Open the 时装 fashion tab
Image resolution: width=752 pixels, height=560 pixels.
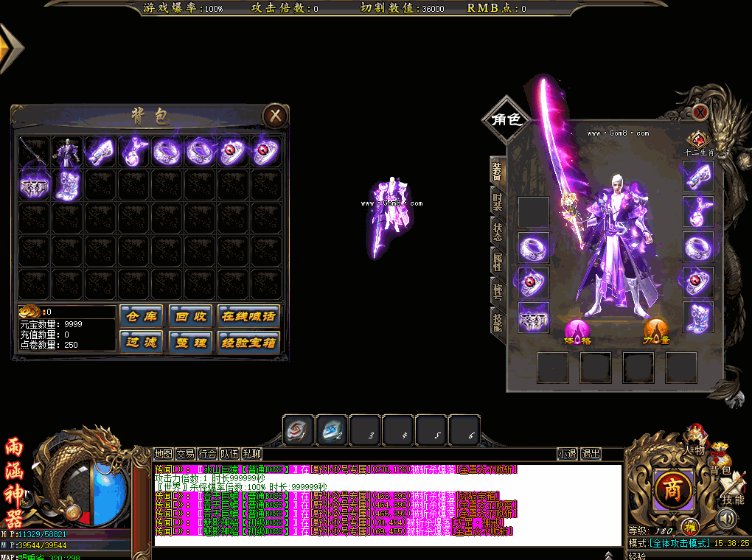tap(498, 202)
